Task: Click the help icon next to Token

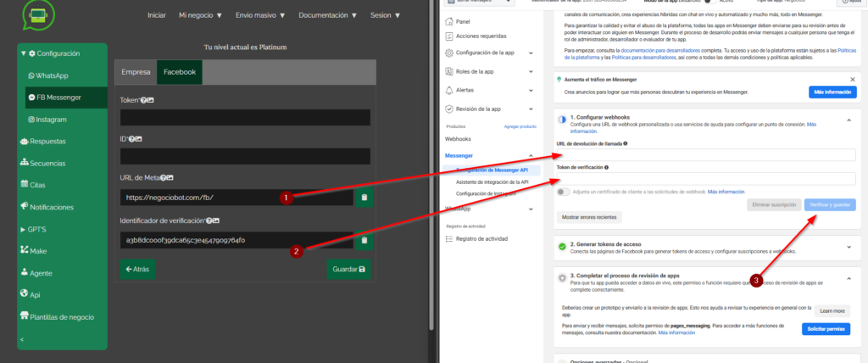Action: click(x=143, y=100)
